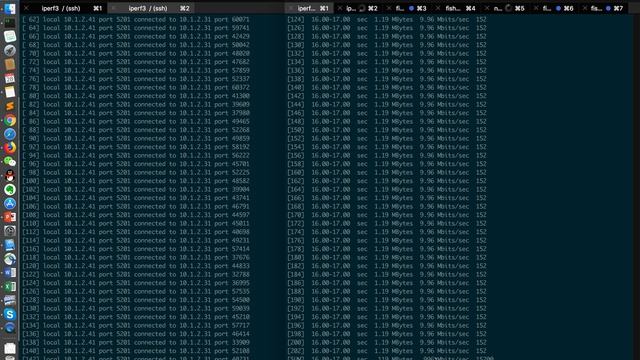The image size is (640, 360).
Task: Launch Sublime Text from dock
Action: point(10,106)
